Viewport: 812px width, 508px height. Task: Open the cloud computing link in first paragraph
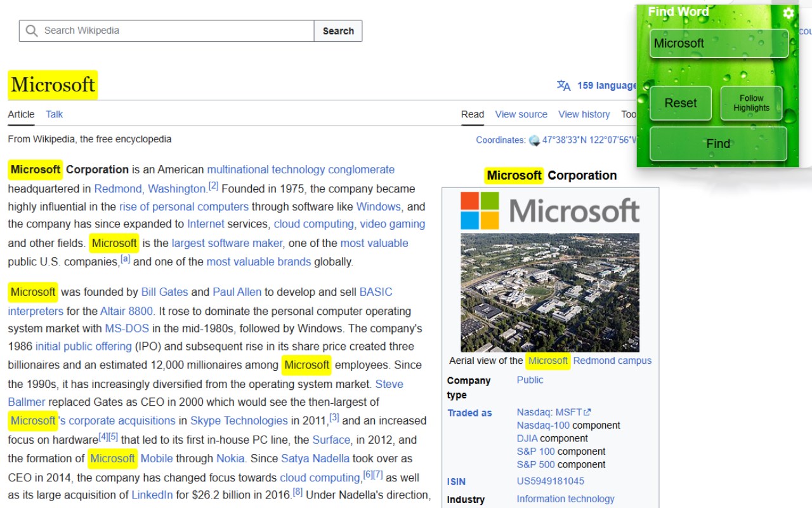click(314, 224)
